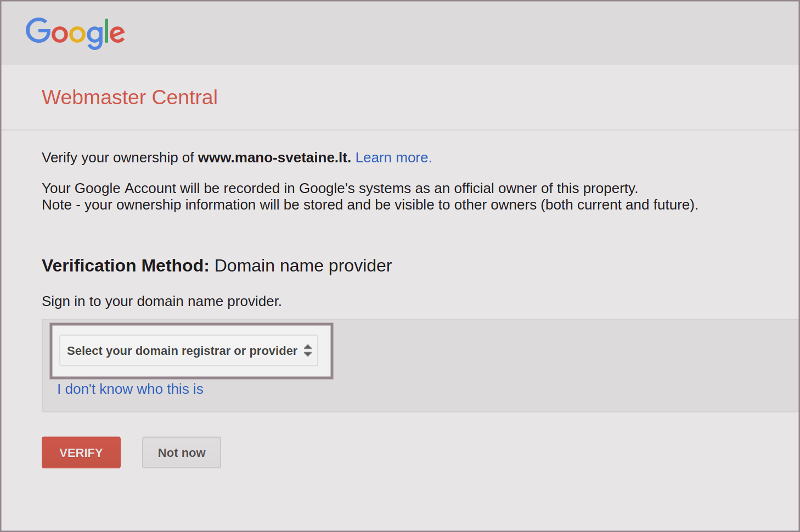This screenshot has height=532, width=800.
Task: Click the bold www.mano-svetaine.lt domain text
Action: [274, 158]
